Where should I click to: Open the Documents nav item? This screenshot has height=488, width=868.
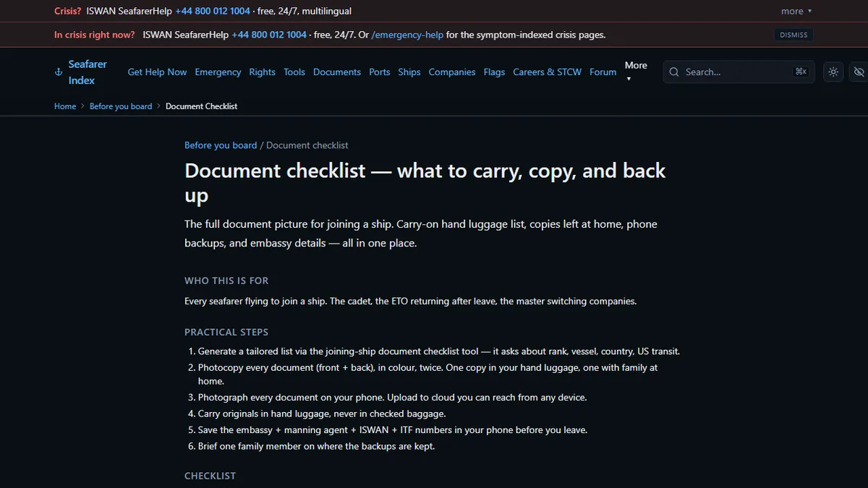[x=337, y=72]
